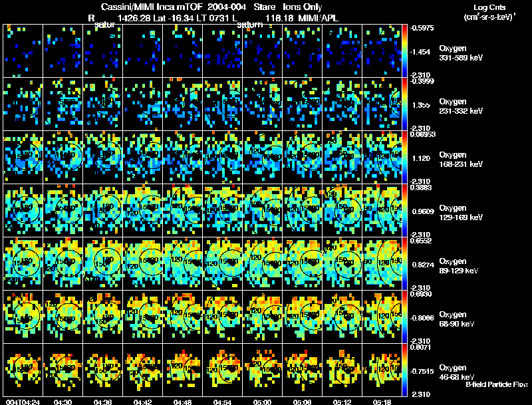The image size is (532, 405).
Task: Click the colorbar value '0.6930'
Action: pos(421,294)
